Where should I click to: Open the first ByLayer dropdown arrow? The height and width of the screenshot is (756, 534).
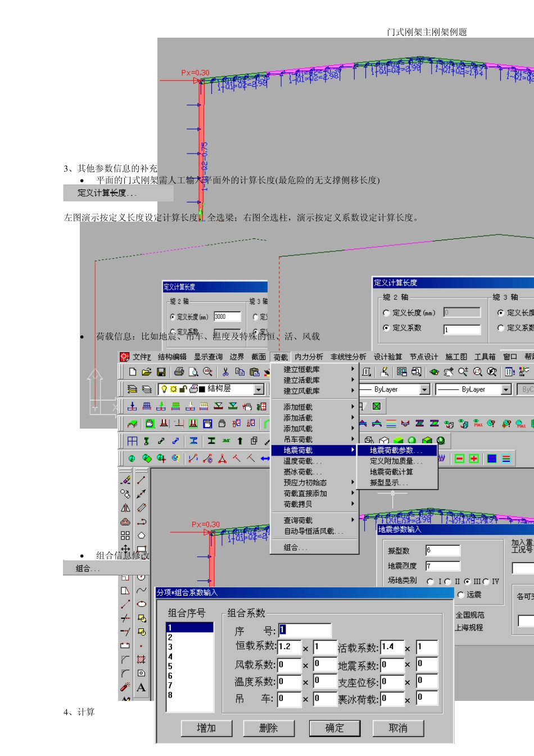click(x=424, y=389)
